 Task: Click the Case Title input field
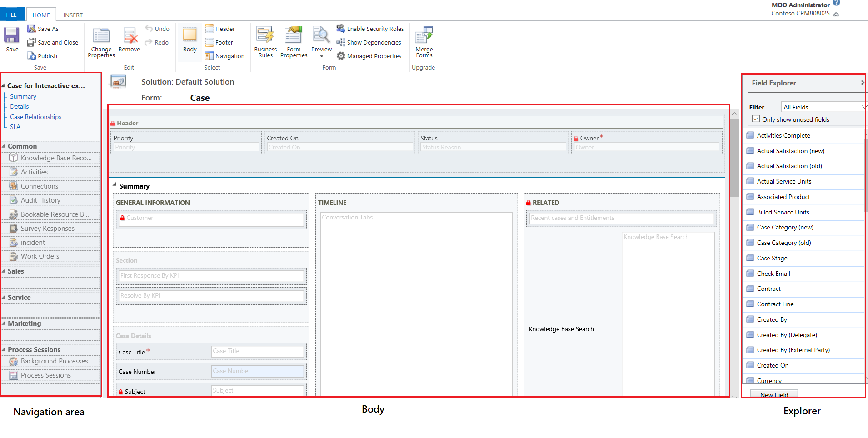(x=257, y=351)
